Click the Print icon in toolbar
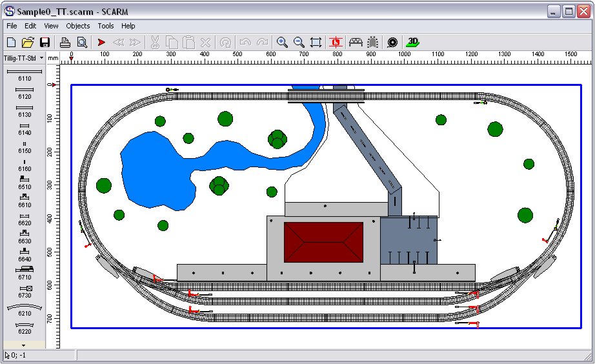Screen dimensions: 595x364 click(65, 43)
